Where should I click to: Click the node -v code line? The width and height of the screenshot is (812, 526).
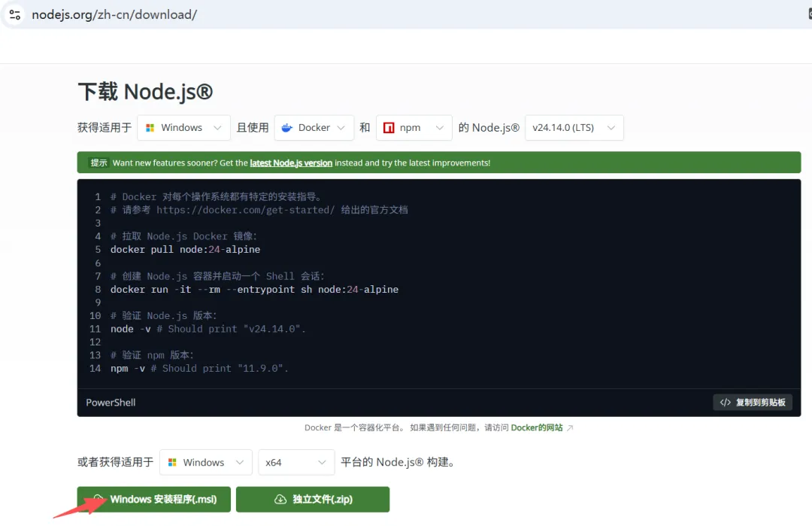pyautogui.click(x=208, y=329)
